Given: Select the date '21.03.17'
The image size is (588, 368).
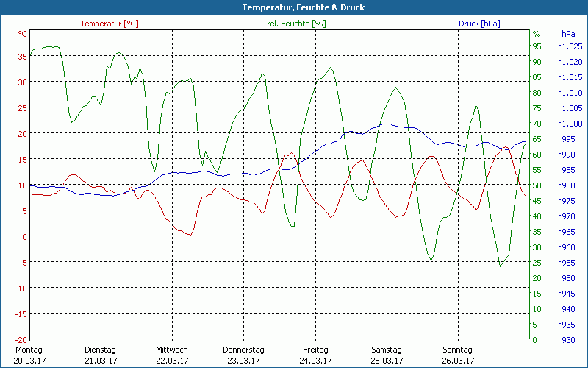Looking at the screenshot, I should coord(101,361).
